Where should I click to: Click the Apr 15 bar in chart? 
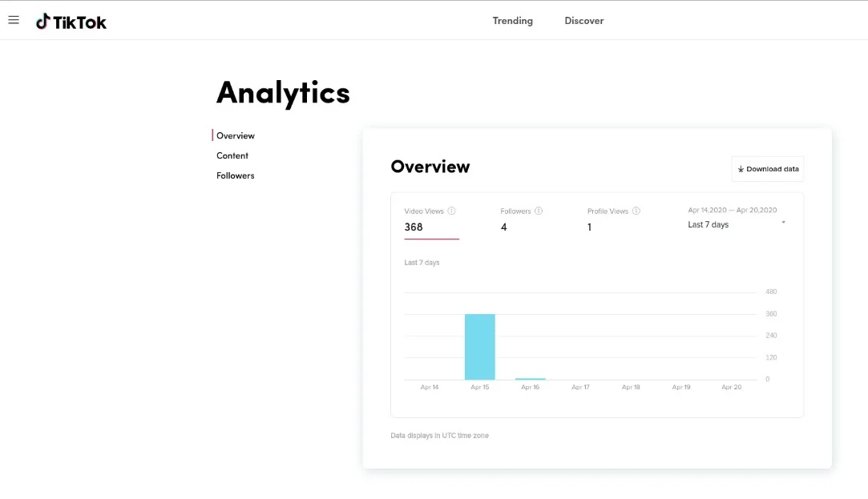point(480,347)
